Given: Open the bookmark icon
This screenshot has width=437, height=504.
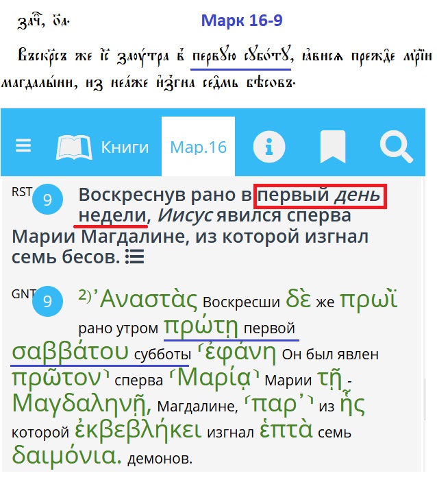Looking at the screenshot, I should pos(333,147).
